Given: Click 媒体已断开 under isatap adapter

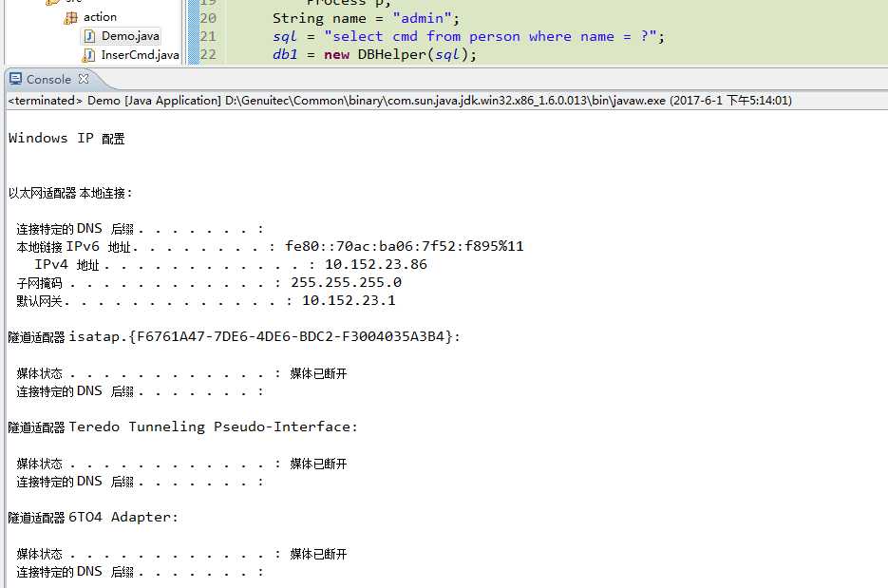Looking at the screenshot, I should (x=318, y=373).
